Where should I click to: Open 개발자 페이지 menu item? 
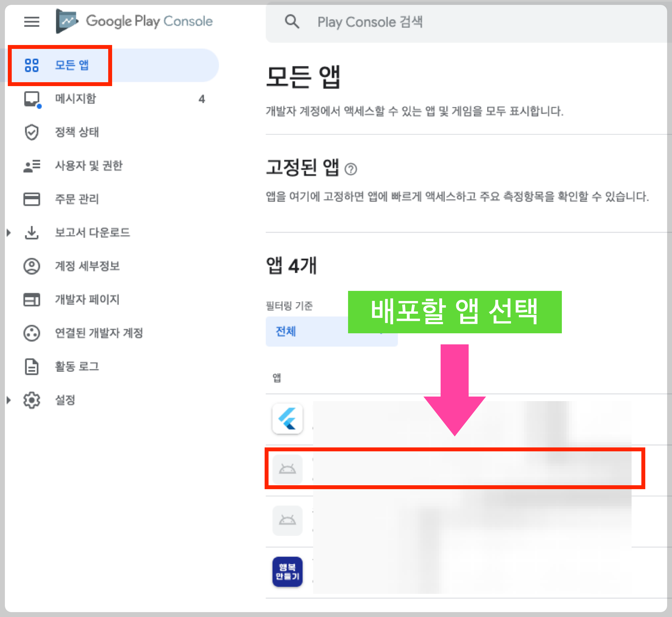87,299
